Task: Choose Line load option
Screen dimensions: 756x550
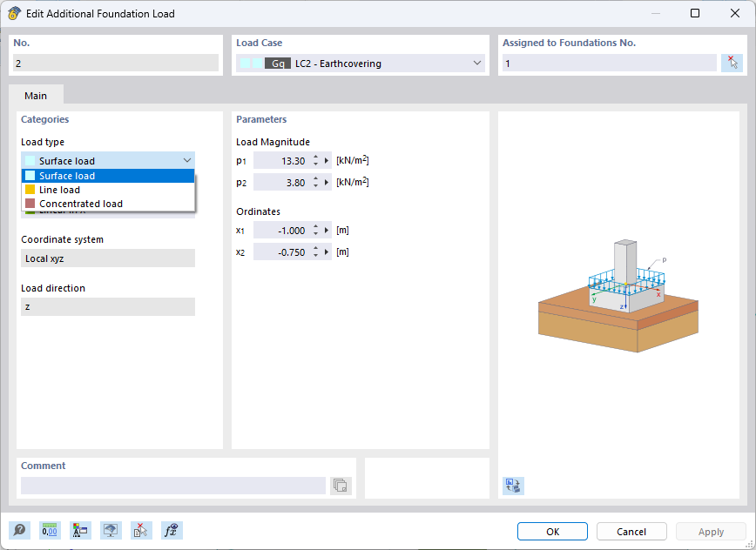Action: (x=108, y=190)
